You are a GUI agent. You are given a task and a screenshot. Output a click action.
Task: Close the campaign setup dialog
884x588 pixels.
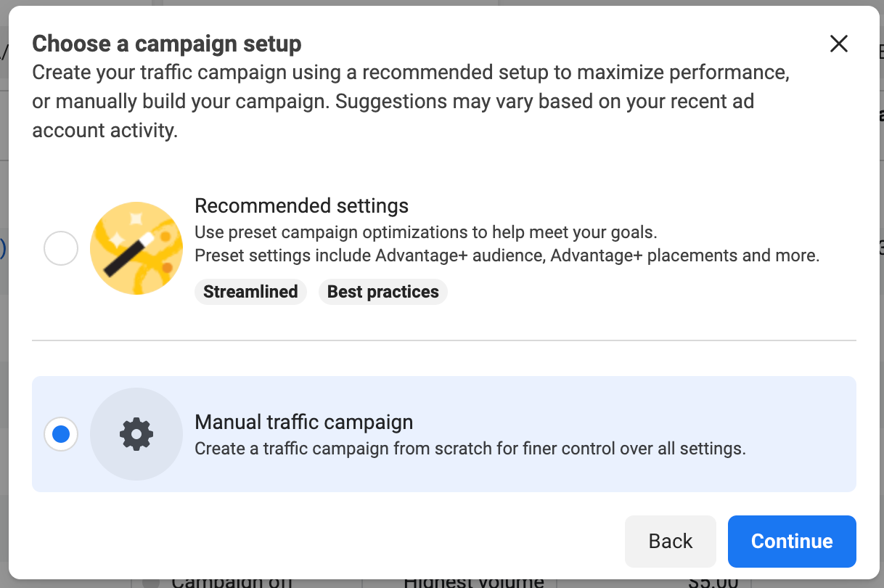click(x=838, y=44)
